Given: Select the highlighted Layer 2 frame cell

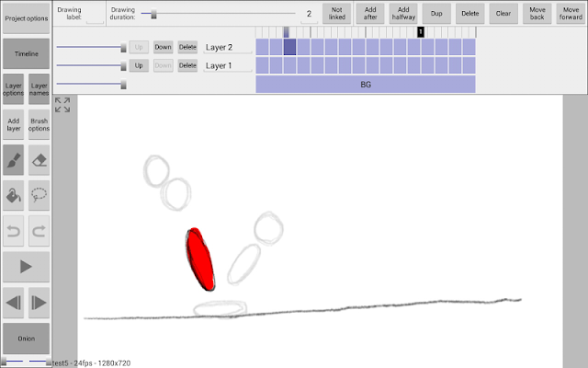Looking at the screenshot, I should pos(290,47).
